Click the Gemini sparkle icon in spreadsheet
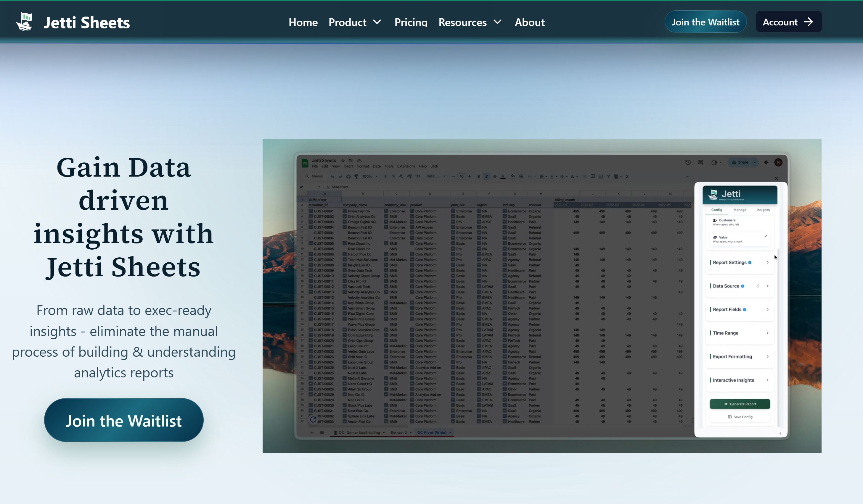The width and height of the screenshot is (863, 504). coord(766,162)
